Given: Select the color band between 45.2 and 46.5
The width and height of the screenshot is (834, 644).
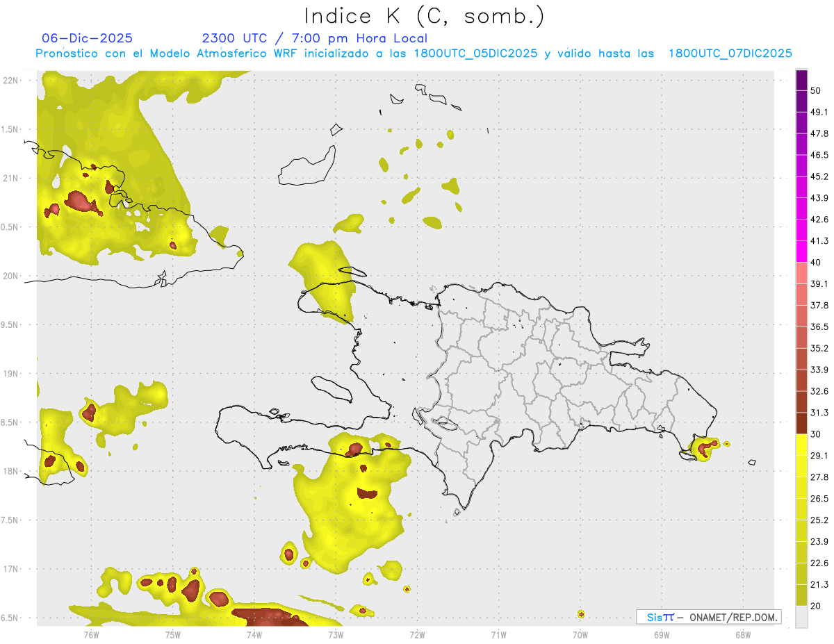Looking at the screenshot, I should click(x=801, y=165).
